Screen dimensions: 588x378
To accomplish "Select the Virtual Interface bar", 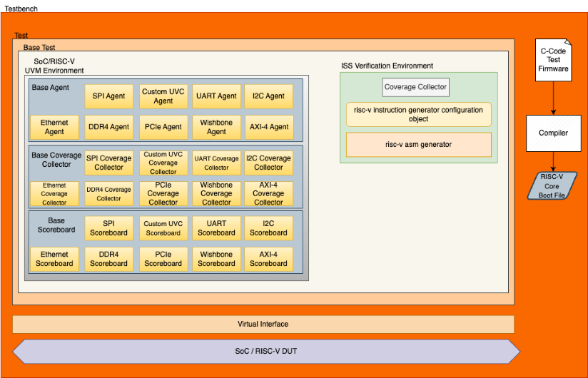I will click(263, 325).
